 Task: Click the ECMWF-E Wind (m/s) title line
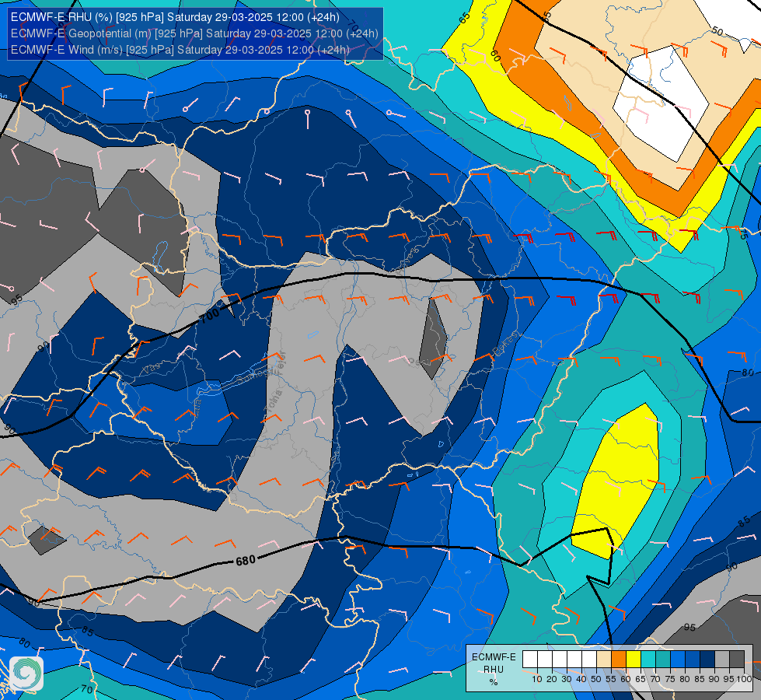click(180, 50)
